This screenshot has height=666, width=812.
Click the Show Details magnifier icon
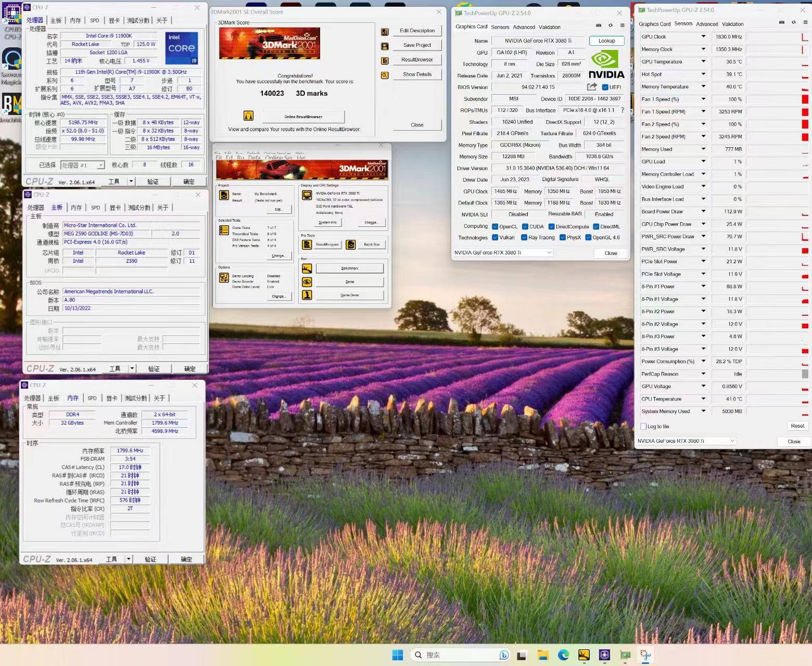[385, 75]
